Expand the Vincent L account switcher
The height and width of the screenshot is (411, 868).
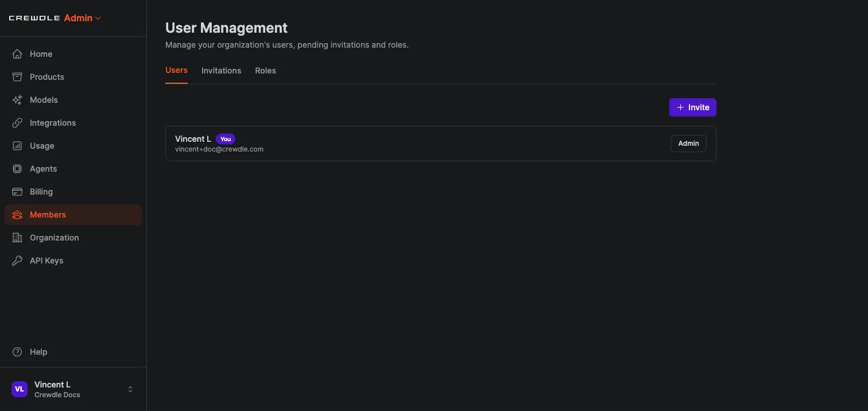tap(130, 389)
